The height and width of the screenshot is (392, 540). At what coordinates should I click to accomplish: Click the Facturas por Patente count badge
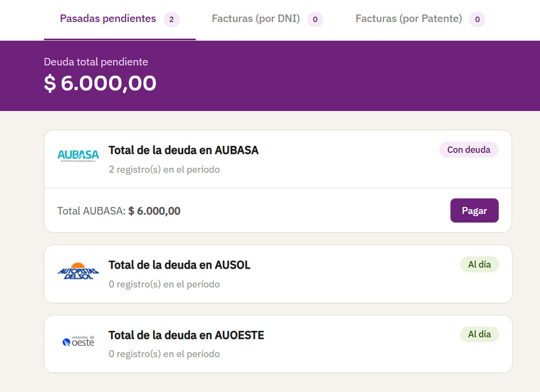tap(477, 19)
